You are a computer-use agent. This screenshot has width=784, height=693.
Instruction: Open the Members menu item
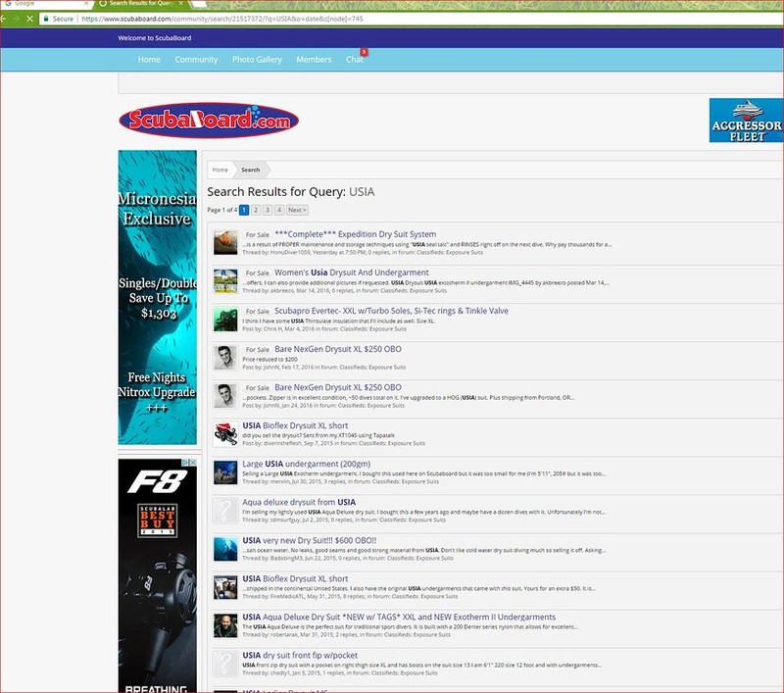[314, 60]
